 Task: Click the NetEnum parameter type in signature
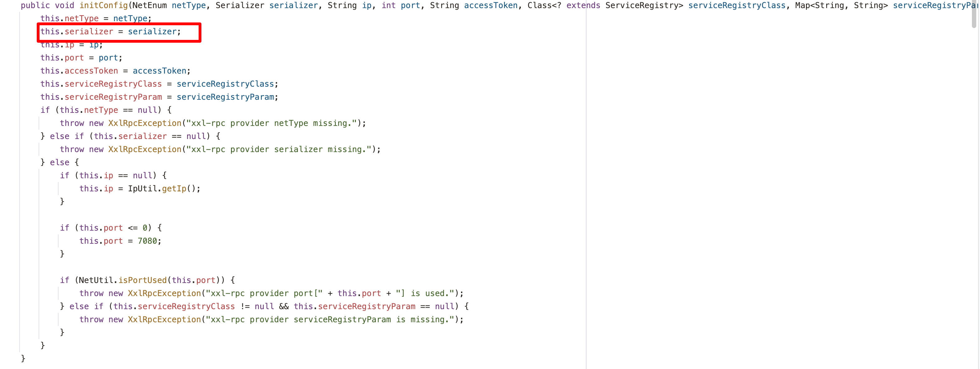149,5
